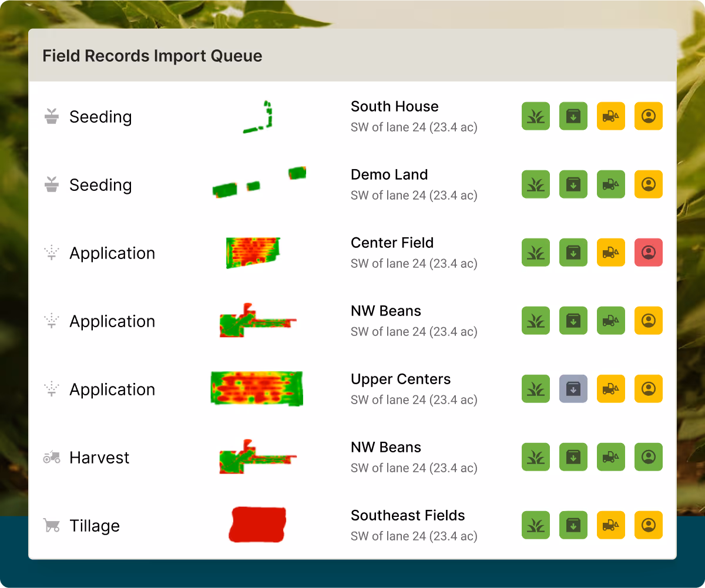Open green person icon in Harvest NW Beans row
Image resolution: width=705 pixels, height=588 pixels.
coord(649,457)
